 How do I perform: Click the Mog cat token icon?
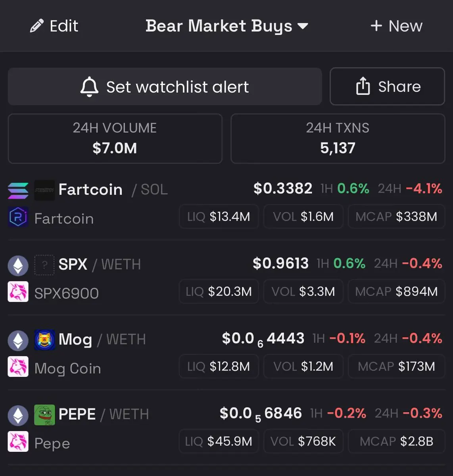click(x=44, y=340)
